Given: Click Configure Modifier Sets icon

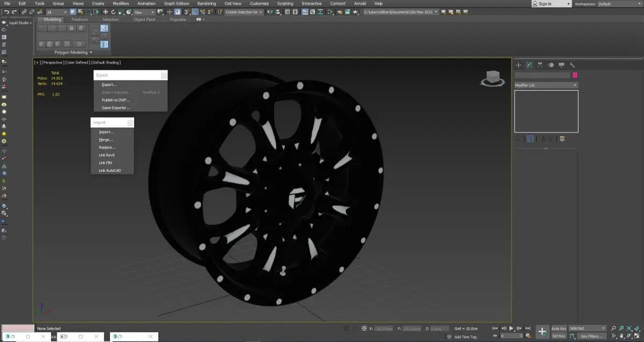Looking at the screenshot, I should coord(562,139).
